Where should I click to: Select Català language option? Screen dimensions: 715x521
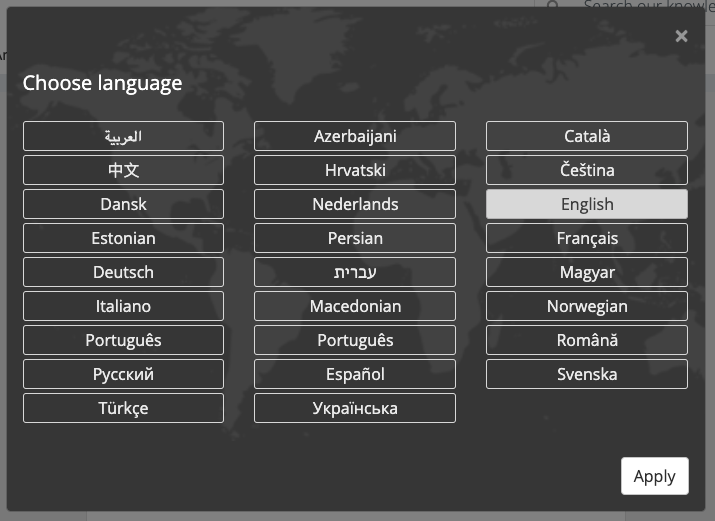click(x=587, y=136)
